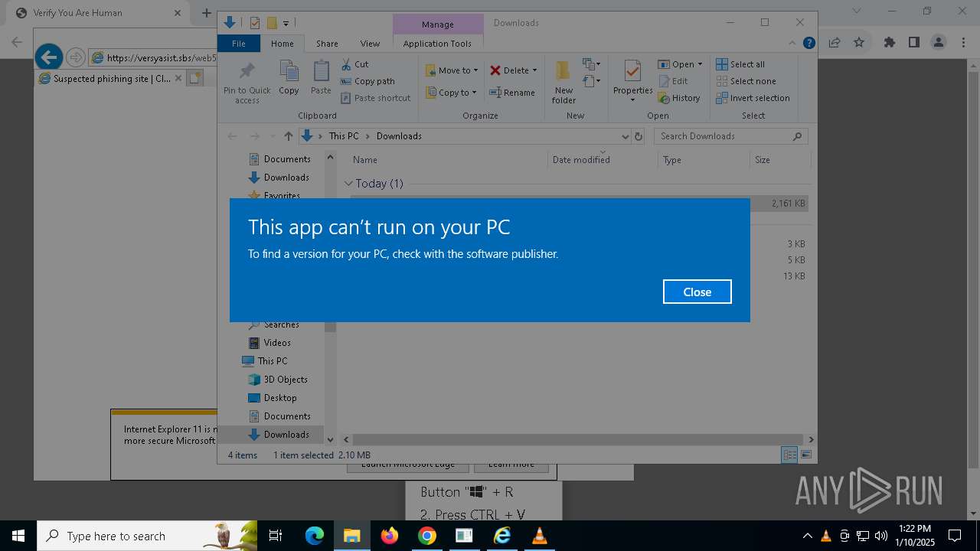
Task: Close the 'This app can't run' dialog
Action: pos(697,292)
